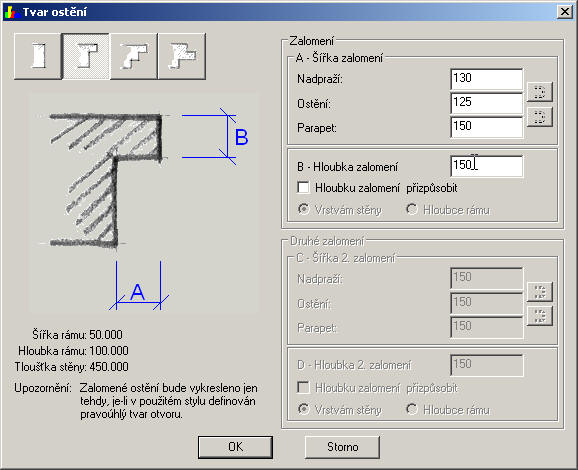
Task: Enable Hloubku zalomení přizpůsobit checkbox under B
Action: (x=303, y=187)
